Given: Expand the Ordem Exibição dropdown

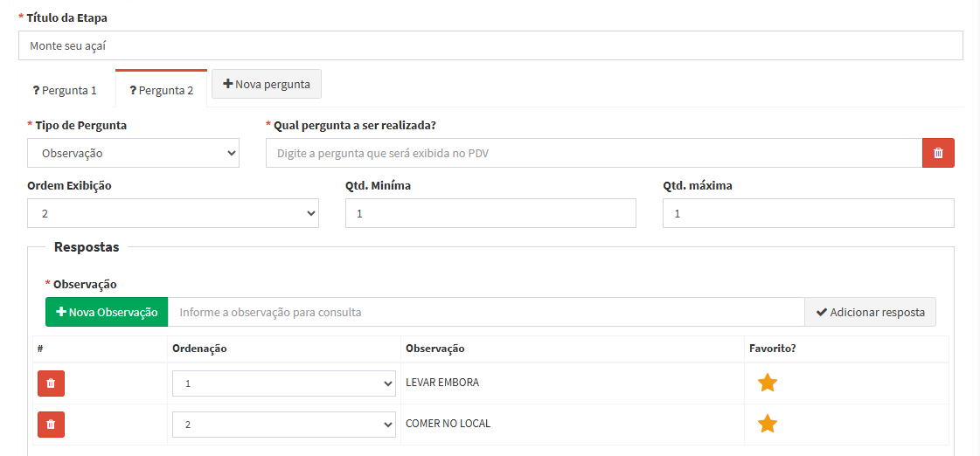Looking at the screenshot, I should [x=172, y=213].
